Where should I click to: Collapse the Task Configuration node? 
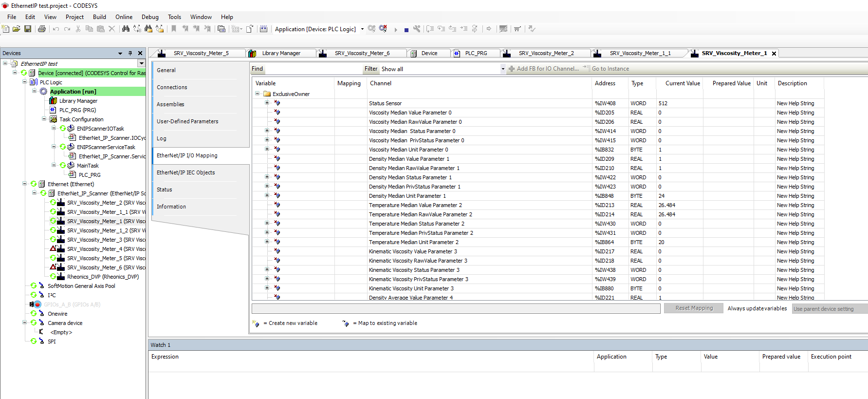click(x=44, y=119)
